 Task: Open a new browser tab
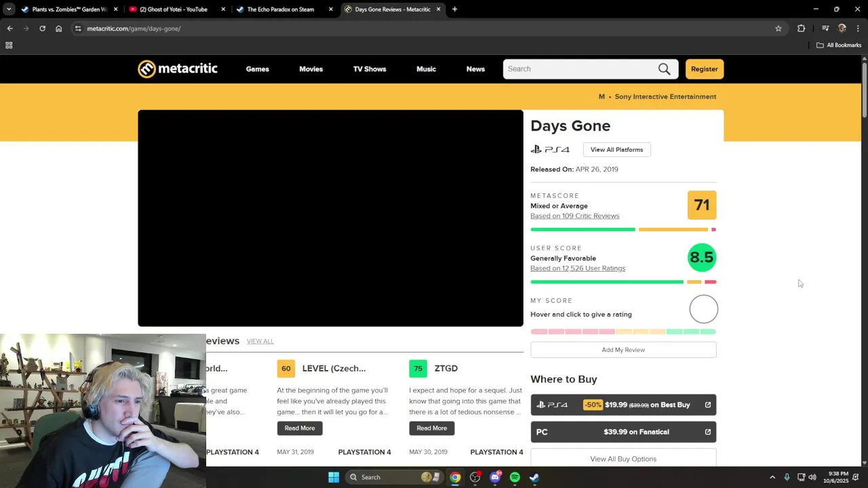click(x=454, y=9)
